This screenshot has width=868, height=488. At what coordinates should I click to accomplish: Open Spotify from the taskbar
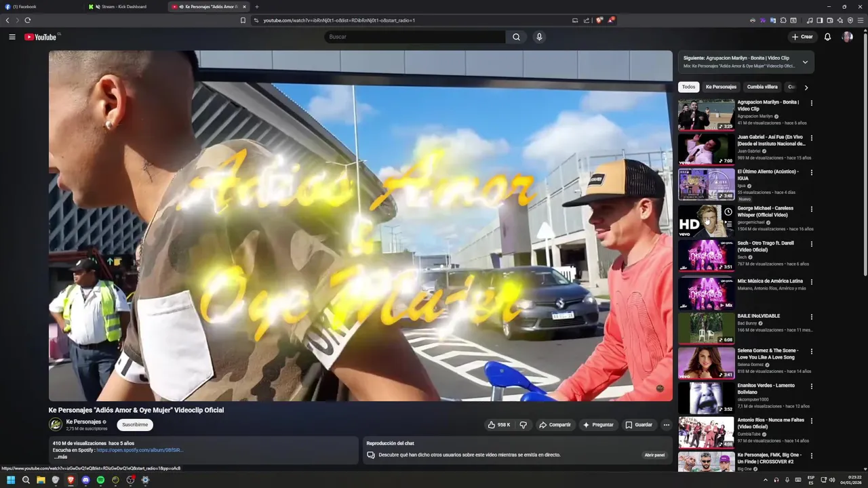point(100,480)
